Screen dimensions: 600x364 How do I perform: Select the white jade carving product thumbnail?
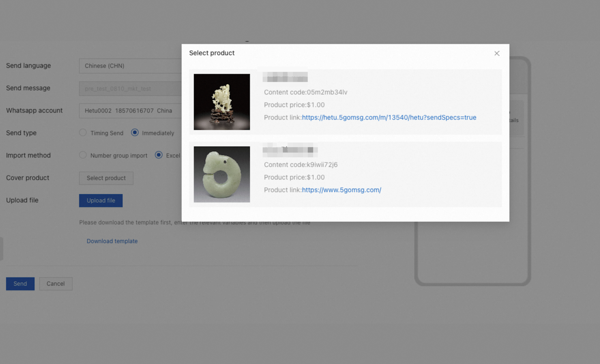point(222,102)
